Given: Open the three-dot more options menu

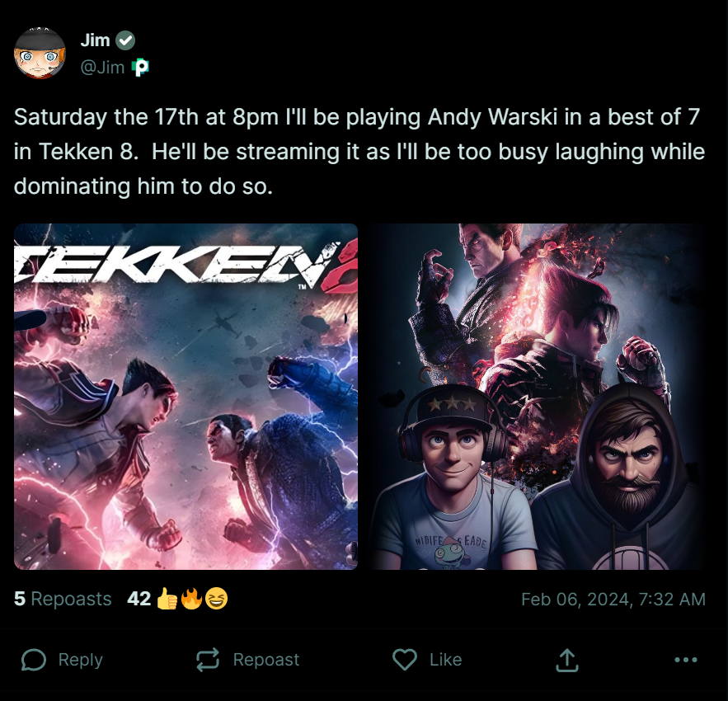Looking at the screenshot, I should pos(686,660).
